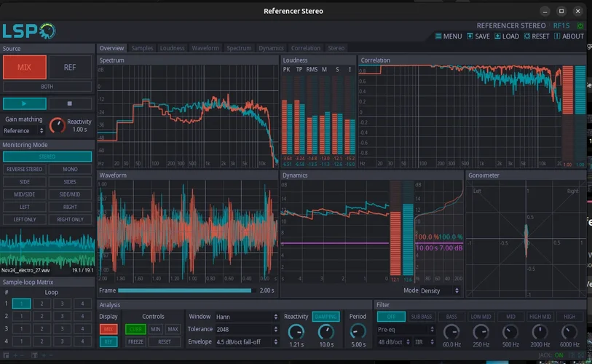The width and height of the screenshot is (592, 364).
Task: Toggle the FREEZE control button
Action: coord(135,341)
